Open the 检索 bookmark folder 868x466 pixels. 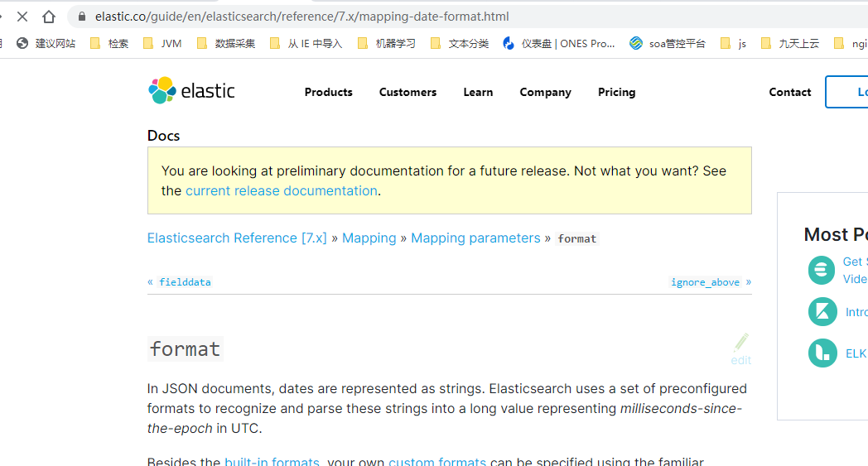[x=109, y=43]
